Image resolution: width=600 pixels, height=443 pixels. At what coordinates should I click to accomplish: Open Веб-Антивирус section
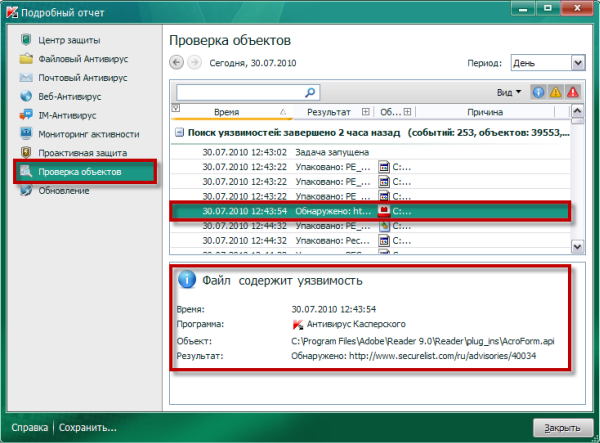70,96
